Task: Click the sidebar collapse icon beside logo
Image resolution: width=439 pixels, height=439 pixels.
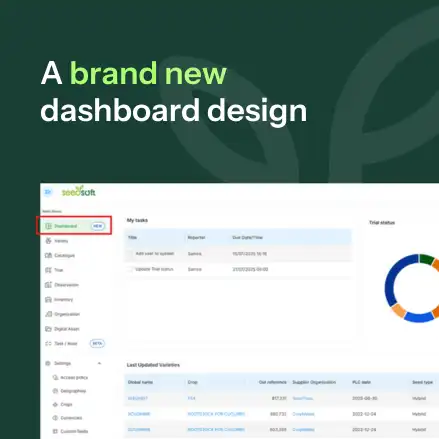Action: click(48, 192)
